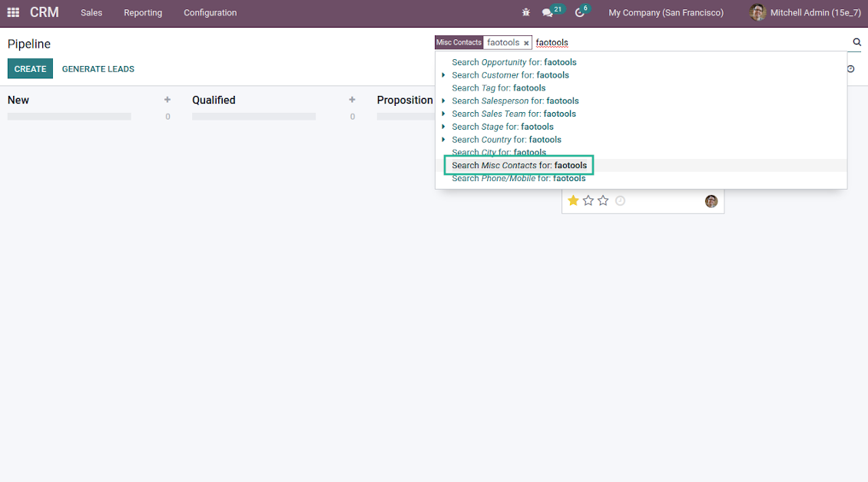868x482 pixels.
Task: Expand Customer search suggestion arrow
Action: pyautogui.click(x=443, y=75)
